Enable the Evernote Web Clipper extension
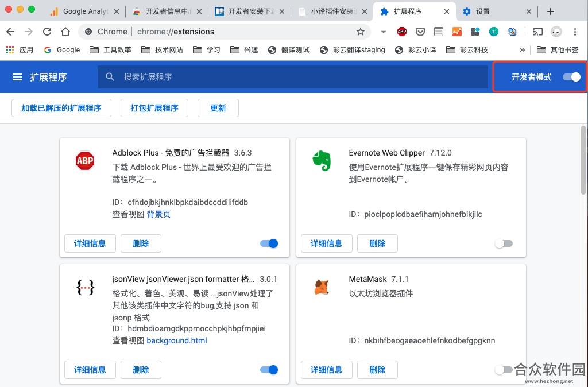The height and width of the screenshot is (387, 588). [504, 243]
